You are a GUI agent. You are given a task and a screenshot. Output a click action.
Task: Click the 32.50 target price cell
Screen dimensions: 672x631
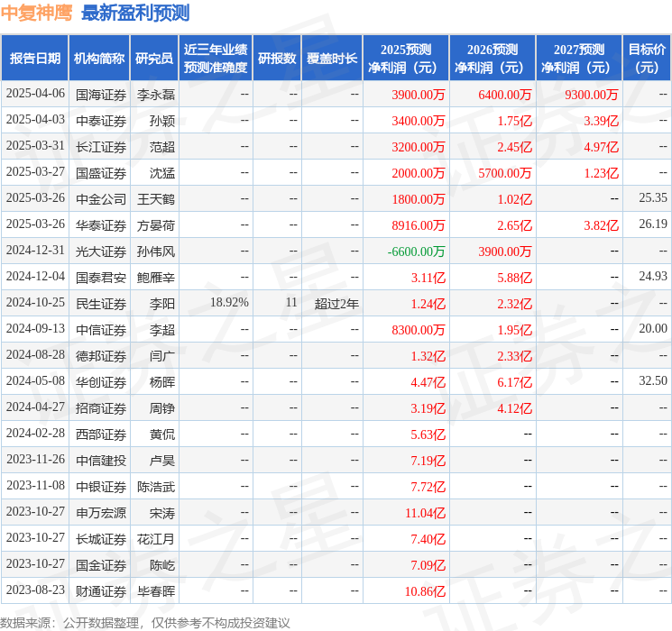[652, 382]
